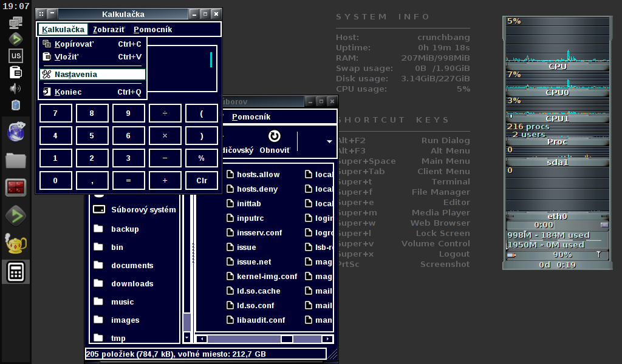Open the clipboard manager tray icon
The image size is (622, 364).
(x=16, y=72)
